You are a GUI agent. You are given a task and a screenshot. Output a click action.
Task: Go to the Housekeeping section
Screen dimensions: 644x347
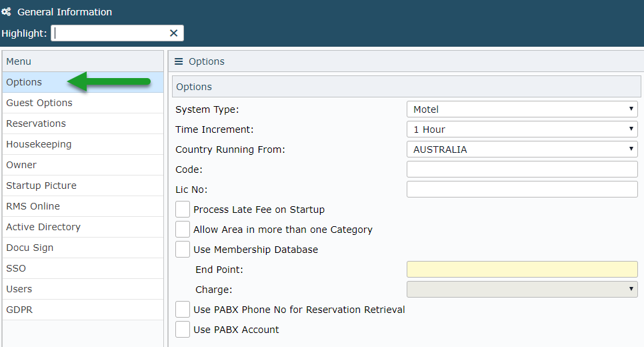coord(83,144)
